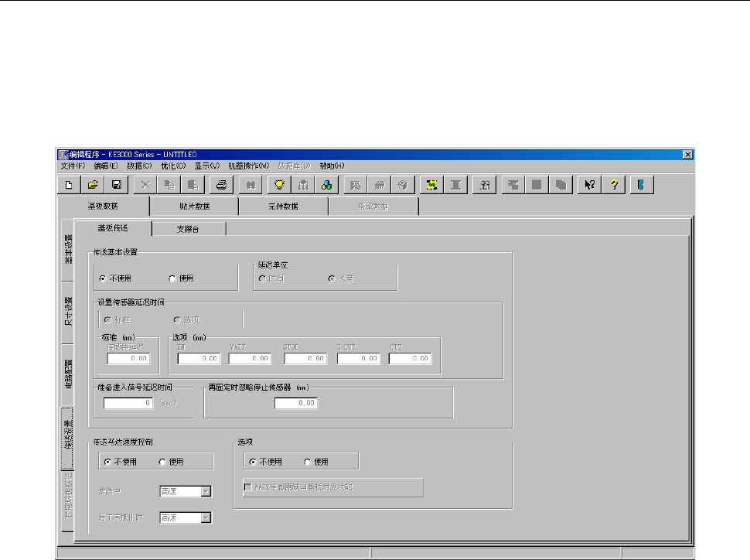
Task: Select 使用 under 传送马达速度控制
Action: coord(171,462)
